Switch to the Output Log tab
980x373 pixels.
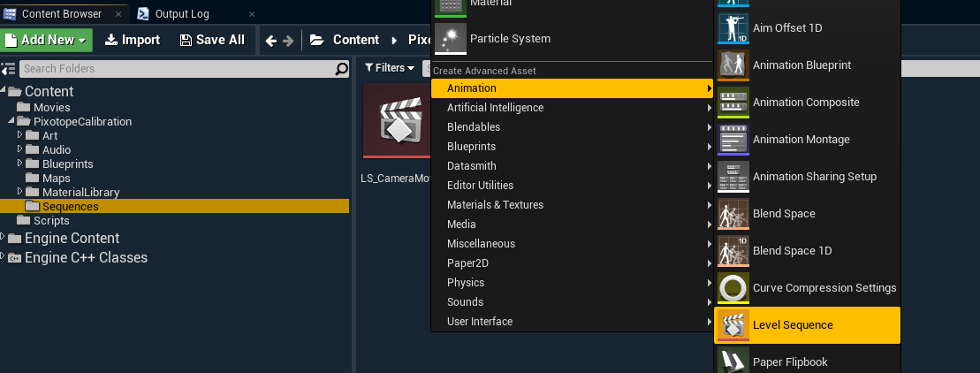(x=182, y=14)
